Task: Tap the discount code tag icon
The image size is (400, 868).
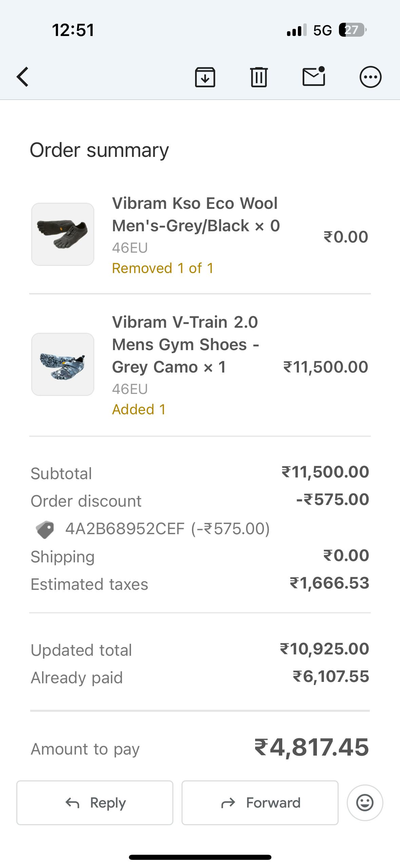Action: coord(45,529)
